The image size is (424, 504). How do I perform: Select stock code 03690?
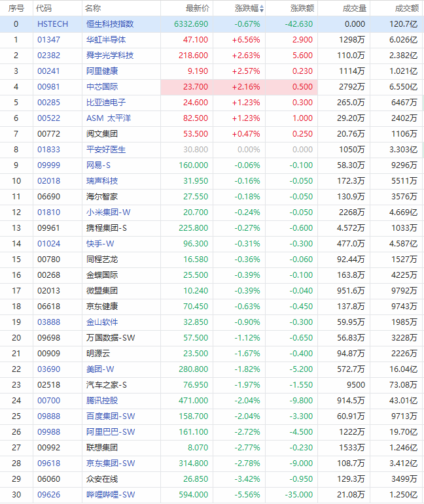pyautogui.click(x=49, y=369)
